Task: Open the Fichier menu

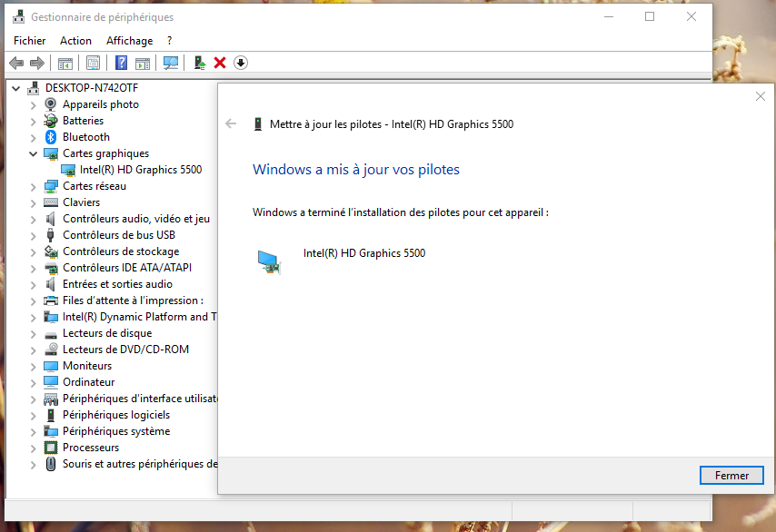Action: click(x=30, y=41)
